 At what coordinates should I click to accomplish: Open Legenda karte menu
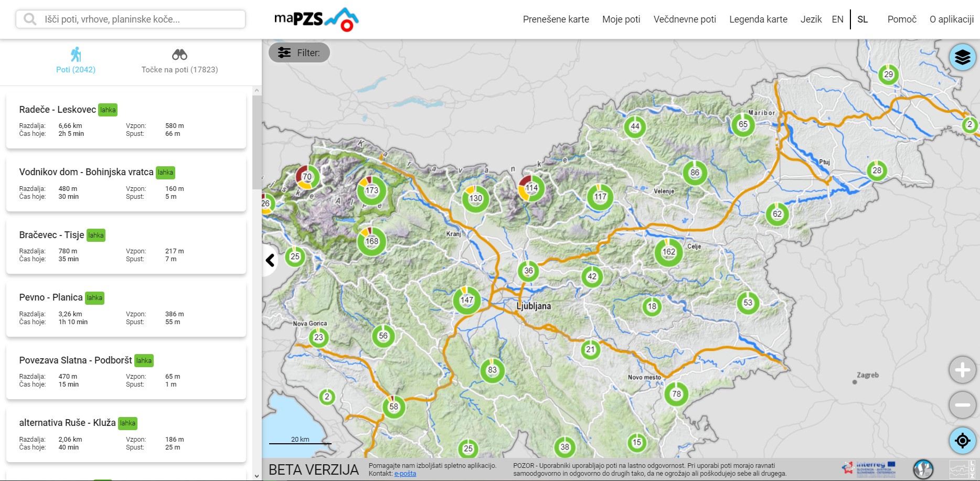[x=758, y=19]
